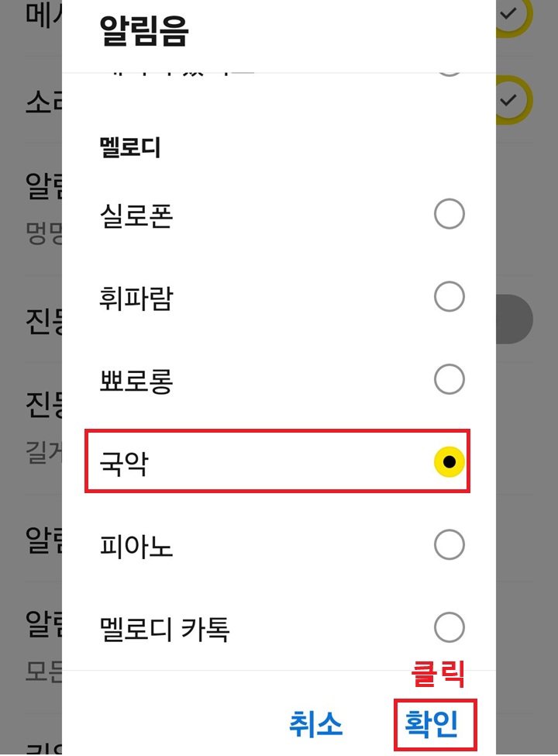Tap the 피아노 label text
This screenshot has width=558, height=756.
pyautogui.click(x=136, y=545)
